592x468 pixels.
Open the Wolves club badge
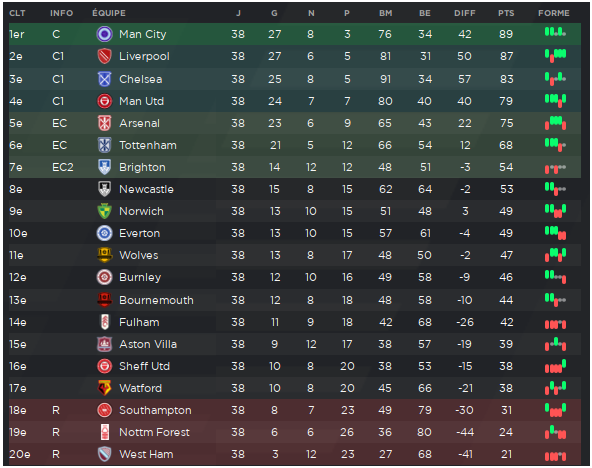pos(105,255)
